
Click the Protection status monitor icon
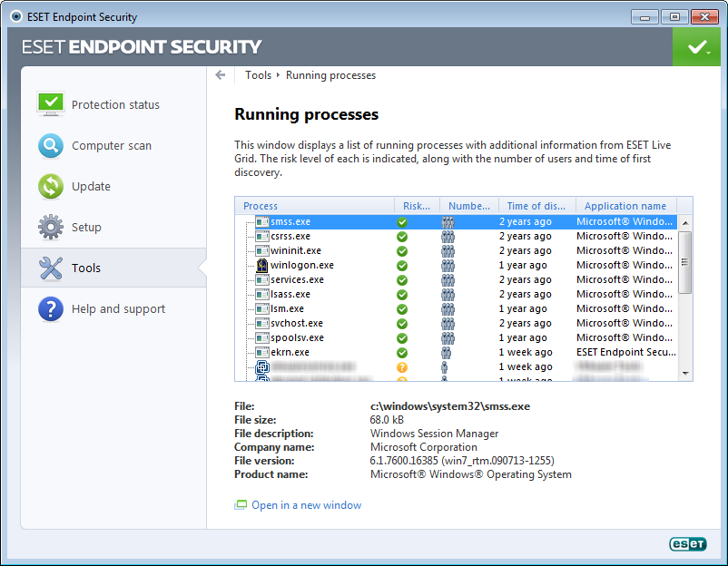50,103
